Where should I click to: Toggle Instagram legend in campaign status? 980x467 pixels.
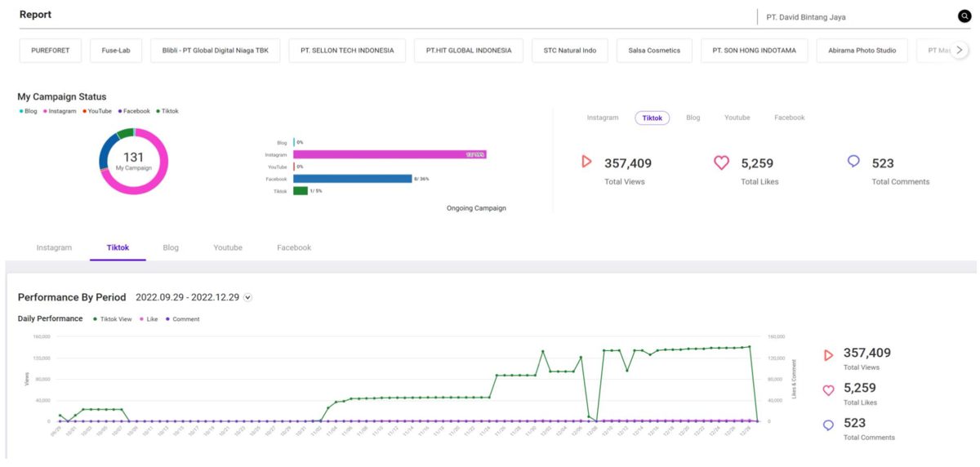pos(59,111)
